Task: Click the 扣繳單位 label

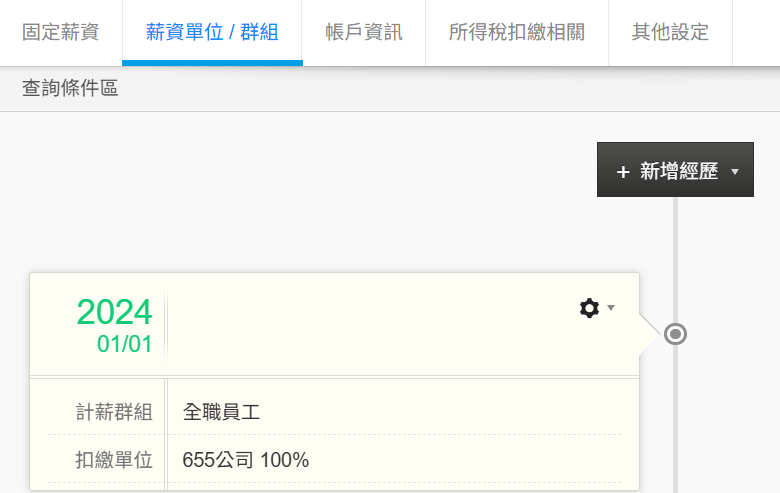Action: 114,460
